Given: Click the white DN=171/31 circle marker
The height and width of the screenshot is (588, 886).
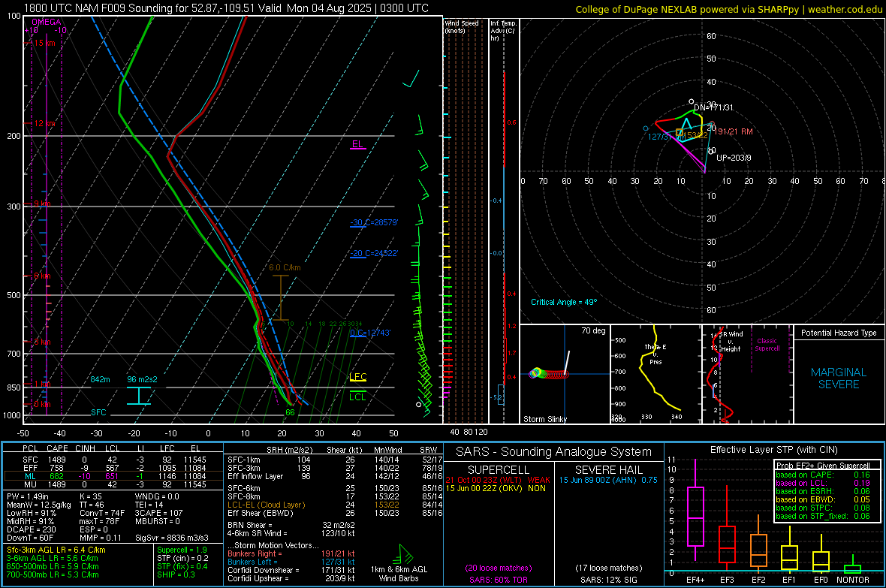Looking at the screenshot, I should pyautogui.click(x=691, y=102).
